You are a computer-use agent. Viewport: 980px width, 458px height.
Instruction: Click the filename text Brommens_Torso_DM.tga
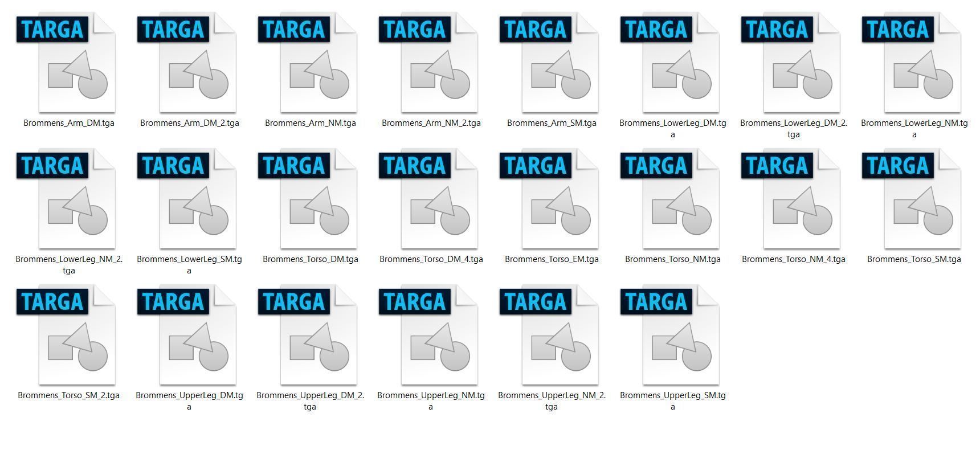click(x=311, y=259)
